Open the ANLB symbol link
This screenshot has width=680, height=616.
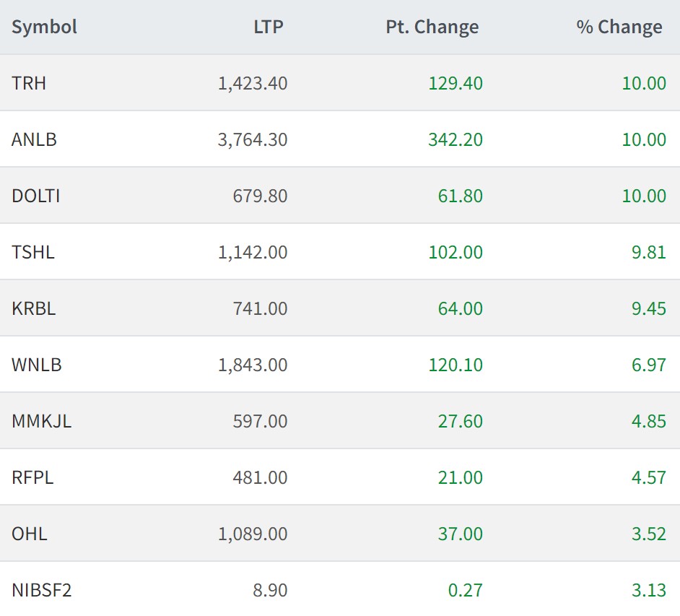click(34, 139)
